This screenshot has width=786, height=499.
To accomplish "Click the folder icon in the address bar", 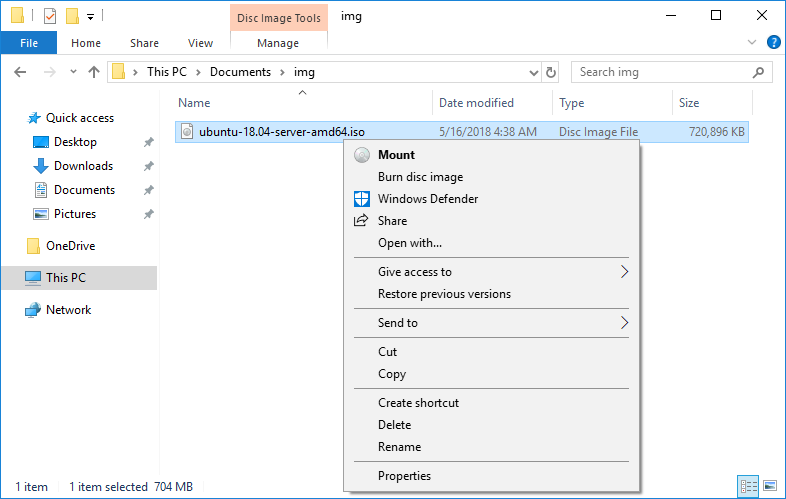I will pyautogui.click(x=118, y=72).
